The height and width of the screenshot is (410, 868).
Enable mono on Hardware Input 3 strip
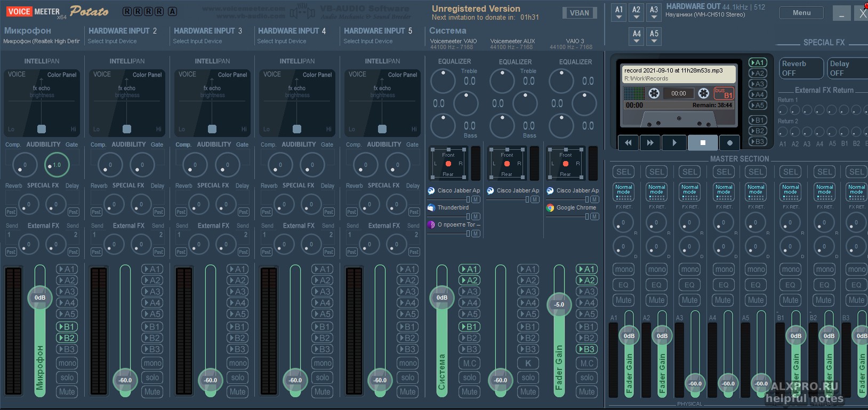238,363
